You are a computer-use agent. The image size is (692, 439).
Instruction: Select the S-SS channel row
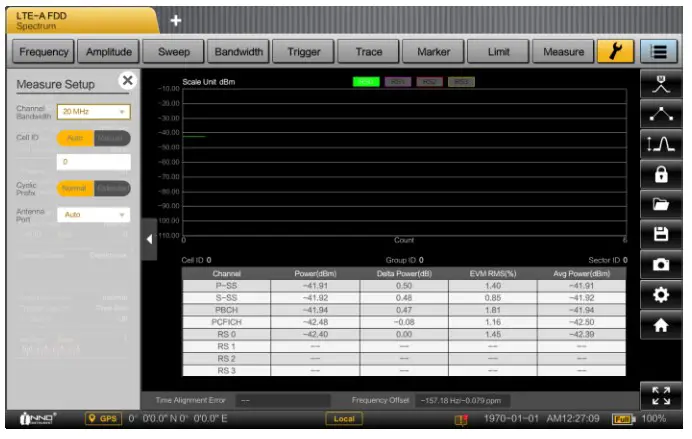pos(404,298)
